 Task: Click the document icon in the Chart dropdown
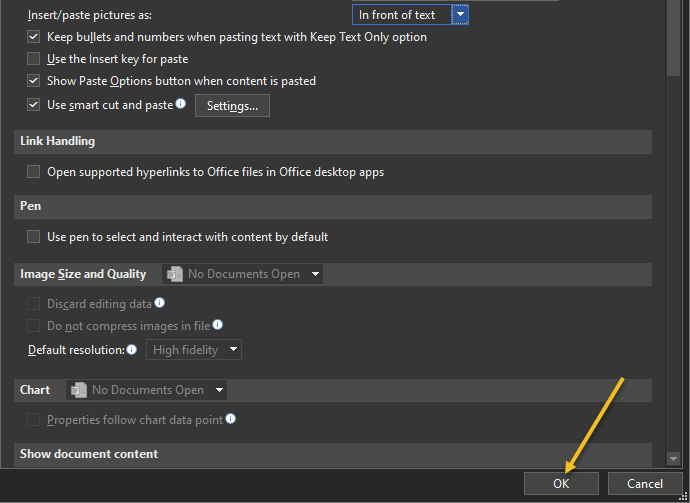(x=79, y=390)
